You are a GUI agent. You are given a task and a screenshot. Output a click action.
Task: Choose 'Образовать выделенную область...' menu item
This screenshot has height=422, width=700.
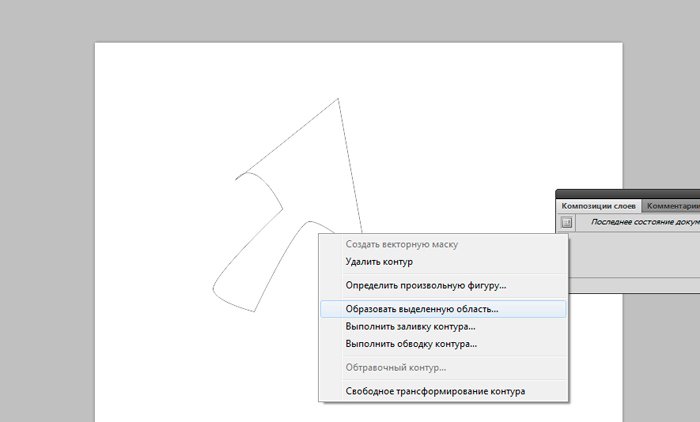click(421, 309)
